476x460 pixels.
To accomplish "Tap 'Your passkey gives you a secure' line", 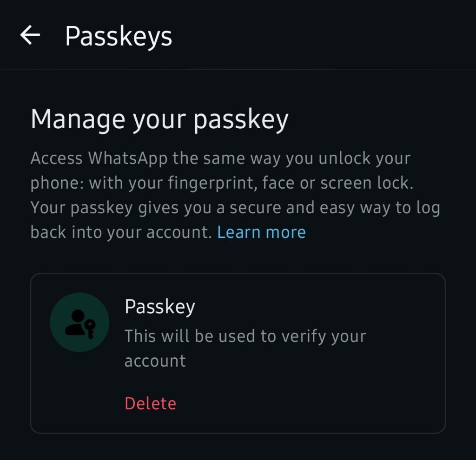I will click(x=235, y=208).
